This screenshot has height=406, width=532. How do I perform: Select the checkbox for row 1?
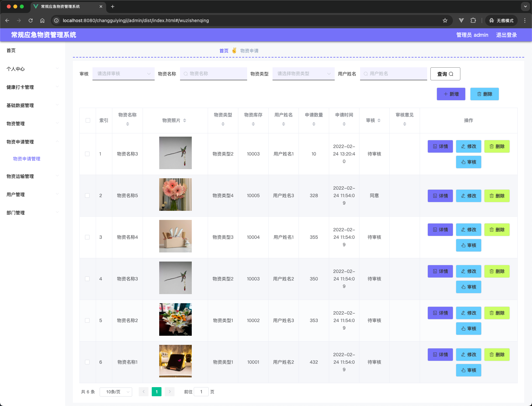click(x=87, y=154)
